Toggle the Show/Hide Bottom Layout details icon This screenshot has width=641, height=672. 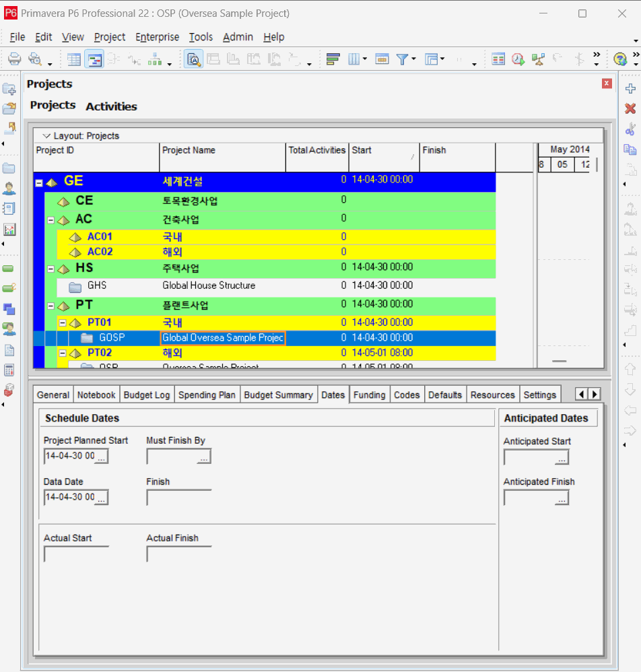pos(194,59)
